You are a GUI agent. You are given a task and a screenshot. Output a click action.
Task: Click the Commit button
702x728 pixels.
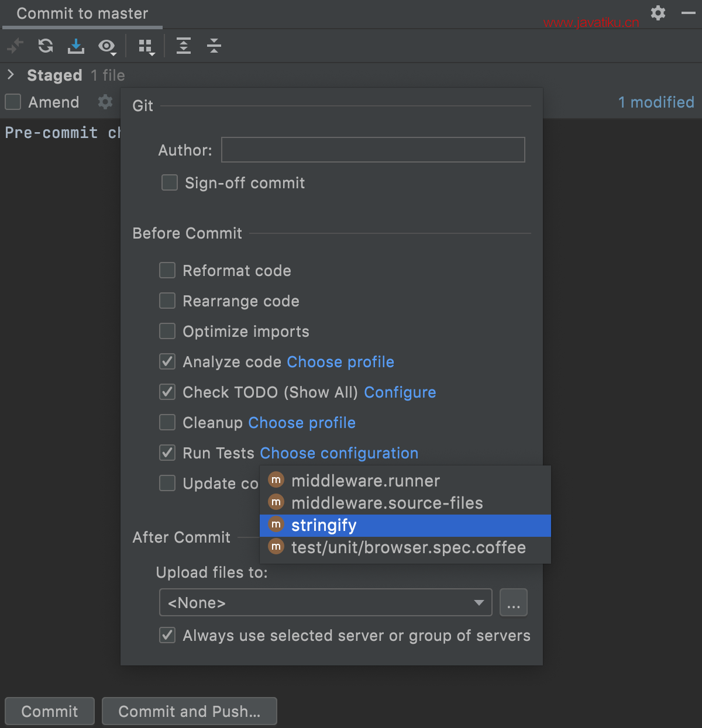click(x=50, y=711)
